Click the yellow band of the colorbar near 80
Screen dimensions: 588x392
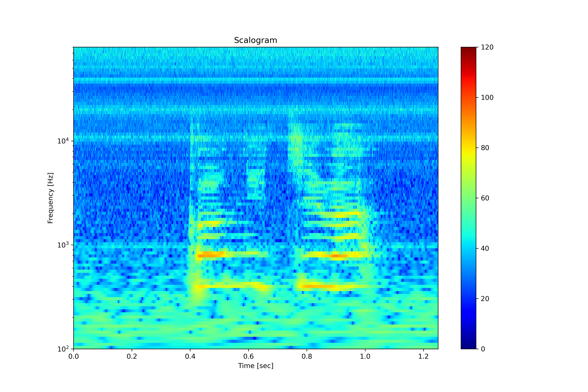(x=468, y=150)
